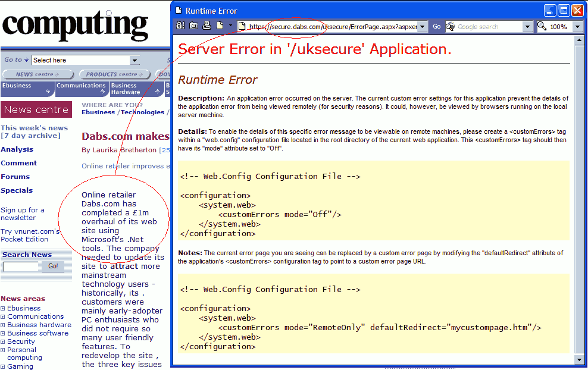Click the PRODUCTS centre pill button
Screen dimensions: 588x370
click(115, 74)
